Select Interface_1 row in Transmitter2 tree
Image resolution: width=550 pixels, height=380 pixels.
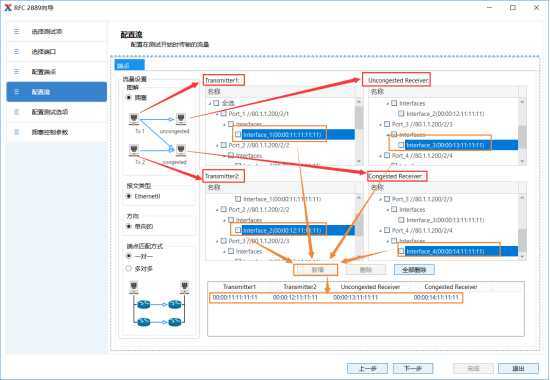pyautogui.click(x=282, y=199)
